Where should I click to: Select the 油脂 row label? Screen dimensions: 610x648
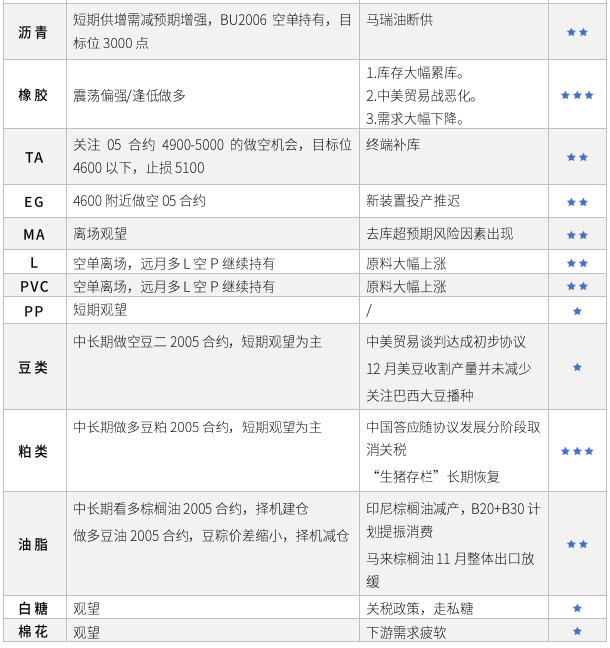tap(33, 544)
